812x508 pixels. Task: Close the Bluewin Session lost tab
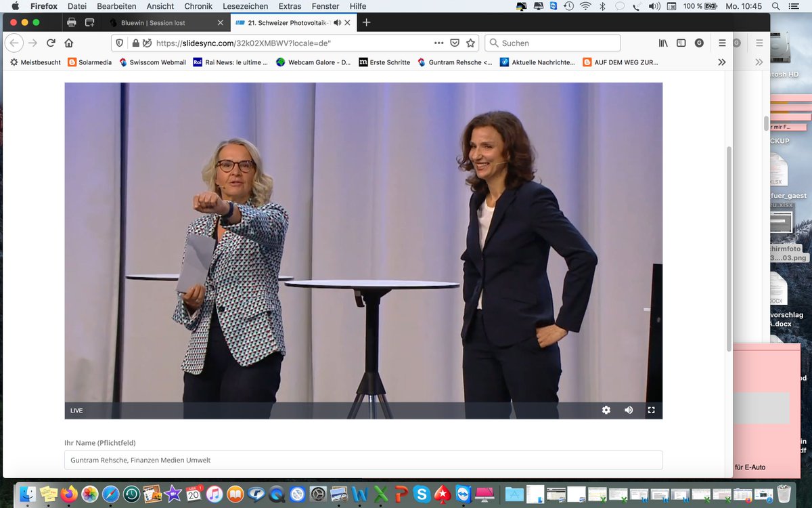(x=220, y=22)
